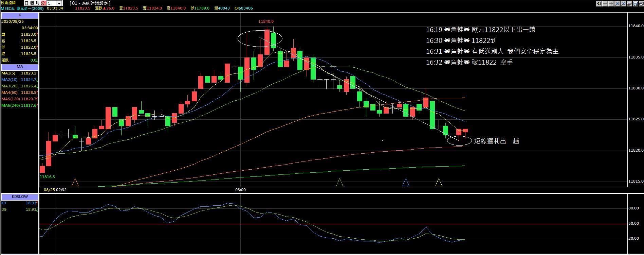Click the blue triangle marker on time axis

406,183
